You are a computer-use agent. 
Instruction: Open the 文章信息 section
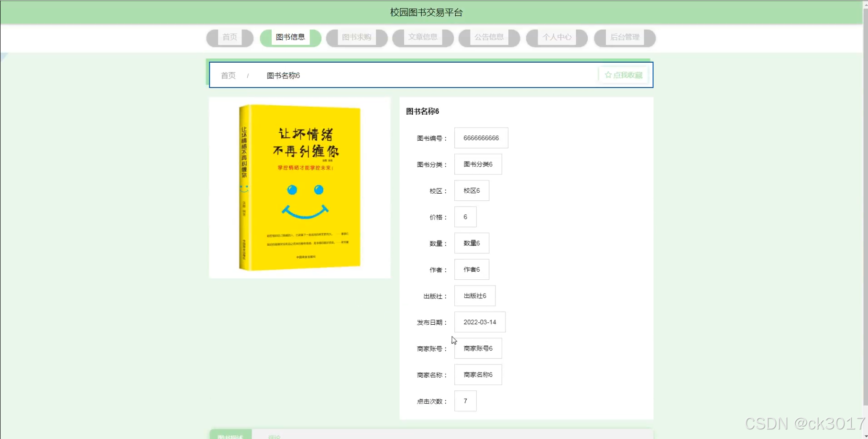click(422, 37)
